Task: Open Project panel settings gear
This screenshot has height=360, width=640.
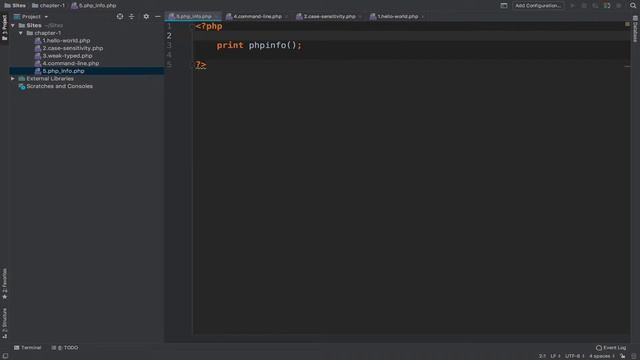Action: [x=146, y=17]
